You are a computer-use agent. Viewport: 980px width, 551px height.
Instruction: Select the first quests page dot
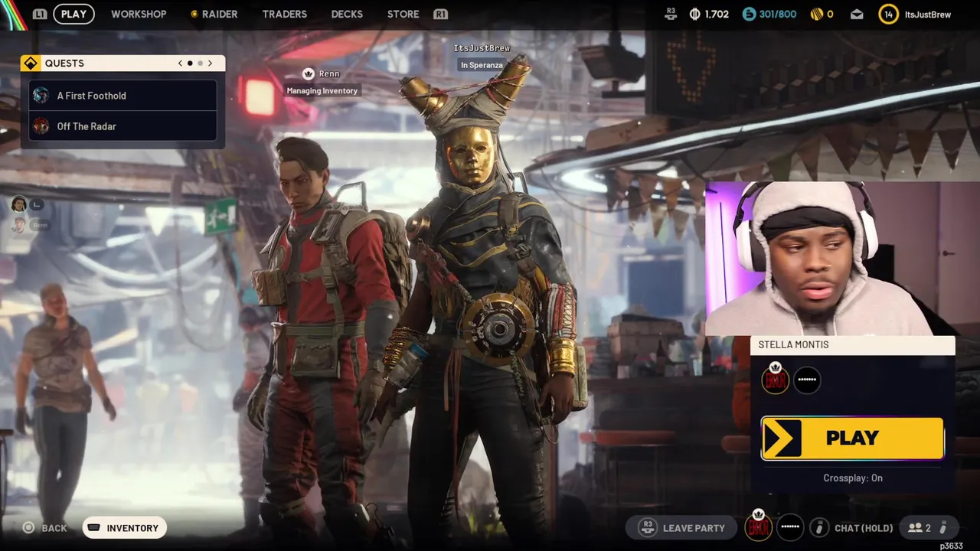(x=190, y=64)
